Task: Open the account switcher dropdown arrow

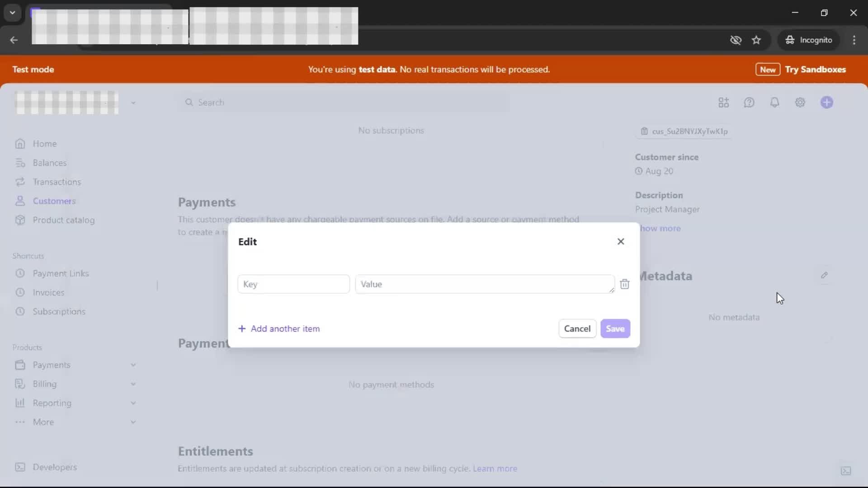Action: click(x=133, y=103)
